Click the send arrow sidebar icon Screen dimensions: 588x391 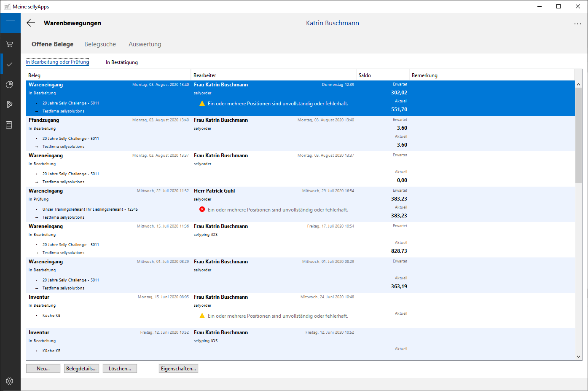tap(10, 104)
